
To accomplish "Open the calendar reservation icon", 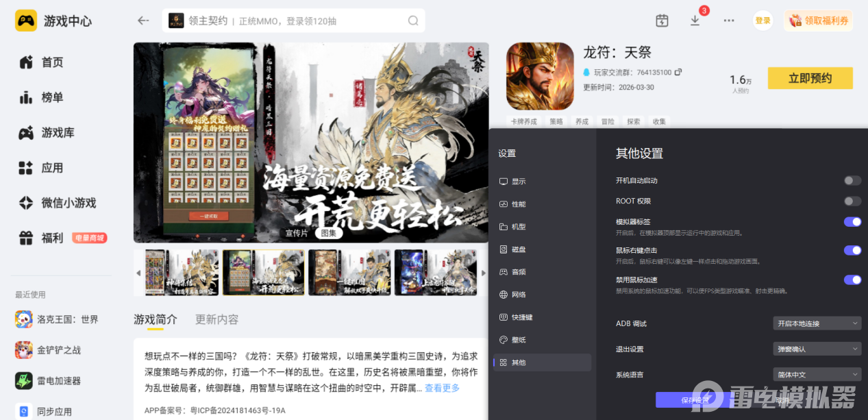I will 662,21.
